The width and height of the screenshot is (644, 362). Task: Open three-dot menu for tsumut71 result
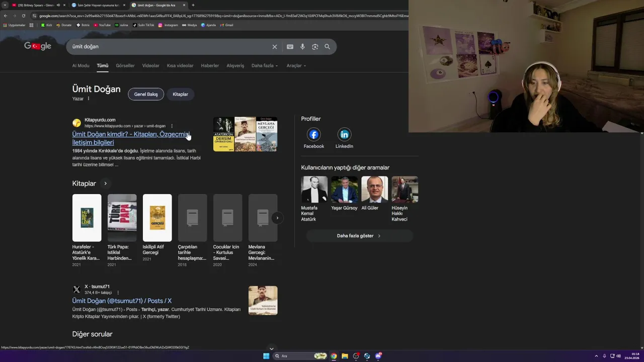(118, 293)
